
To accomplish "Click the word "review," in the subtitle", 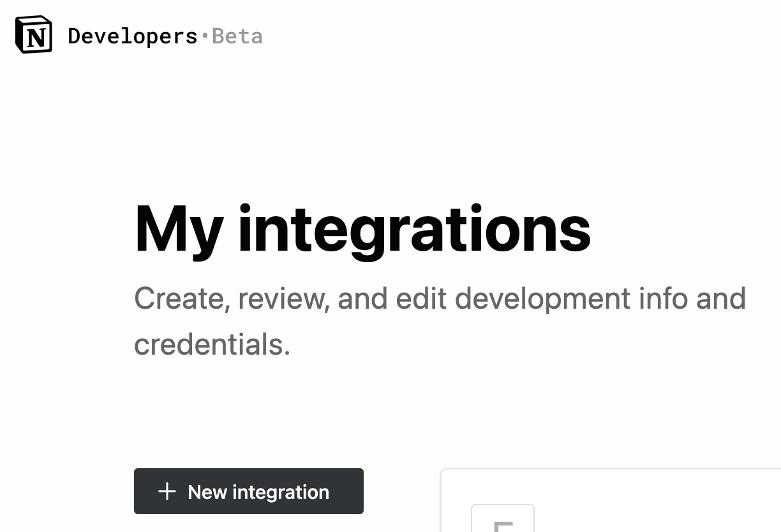I will pyautogui.click(x=284, y=299).
